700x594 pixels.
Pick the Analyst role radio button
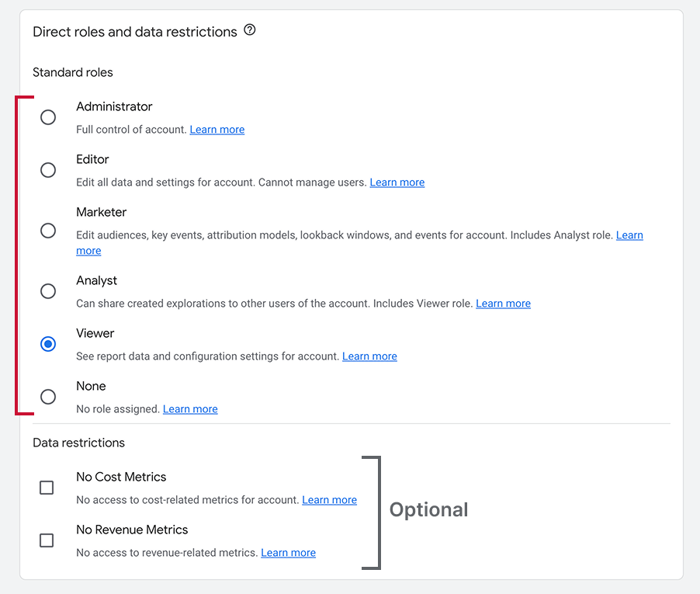pos(48,291)
